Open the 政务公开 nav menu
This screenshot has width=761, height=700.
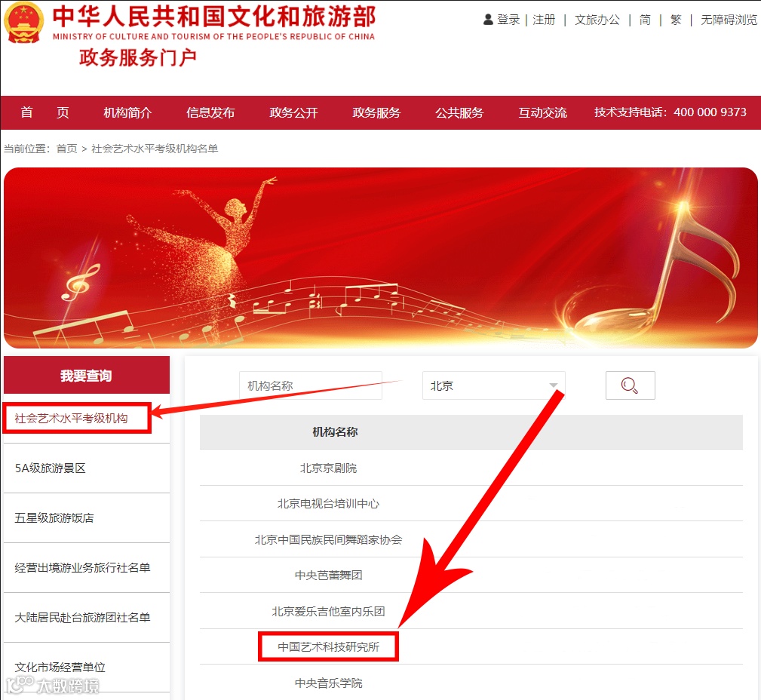293,112
